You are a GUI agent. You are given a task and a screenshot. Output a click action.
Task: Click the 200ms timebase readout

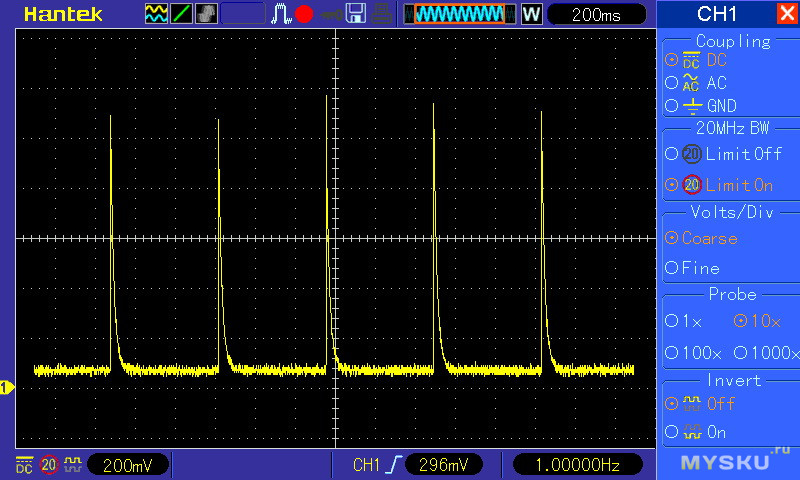(596, 14)
